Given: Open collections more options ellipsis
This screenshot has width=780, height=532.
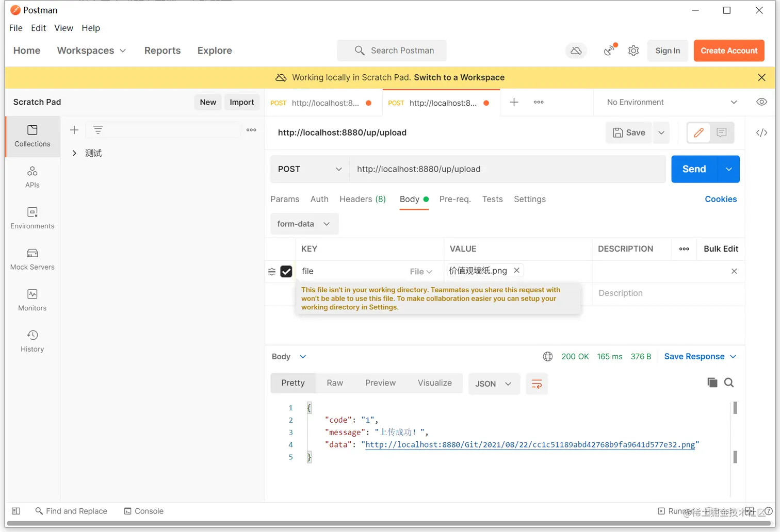Looking at the screenshot, I should coord(251,130).
